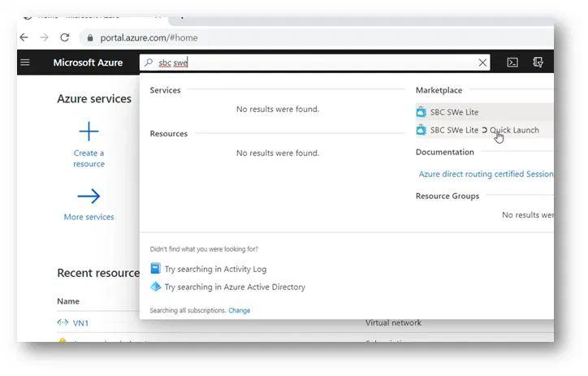Click the browser back arrow
The width and height of the screenshot is (588, 376).
pos(24,37)
